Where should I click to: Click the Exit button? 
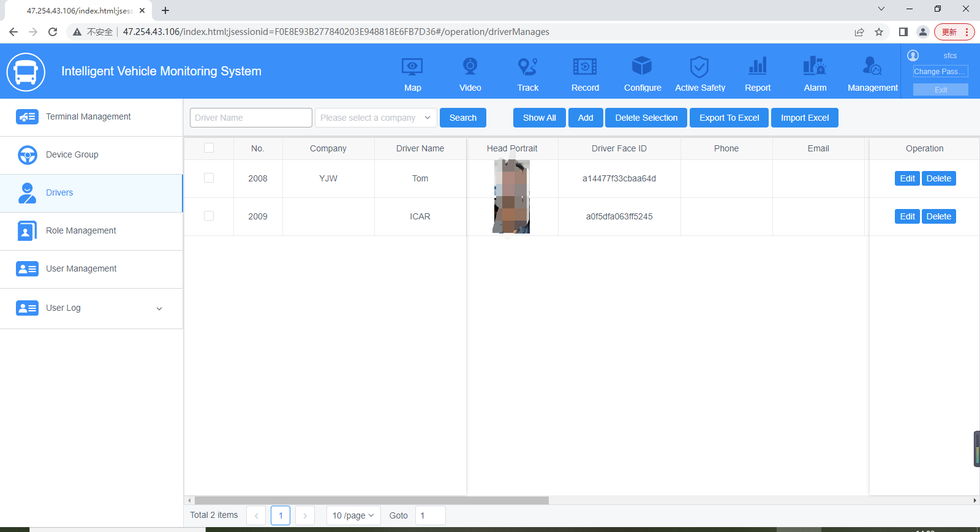point(941,89)
